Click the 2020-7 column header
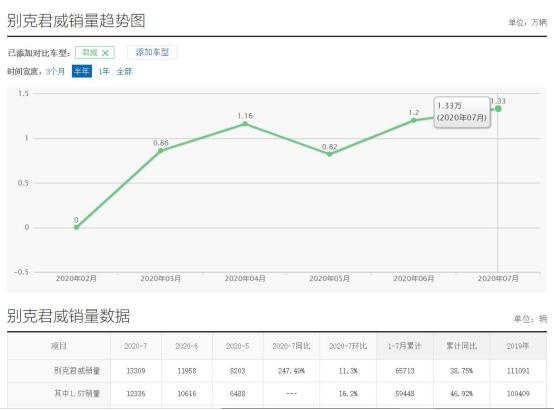The width and height of the screenshot is (554, 410). pyautogui.click(x=136, y=346)
